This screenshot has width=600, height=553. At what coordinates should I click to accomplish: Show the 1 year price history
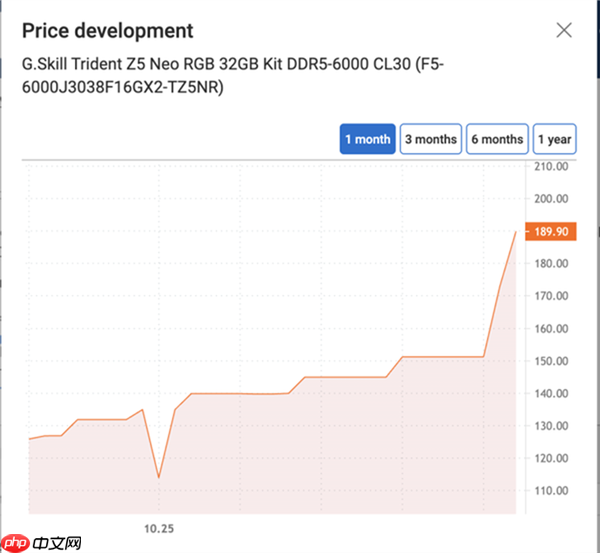tap(554, 139)
